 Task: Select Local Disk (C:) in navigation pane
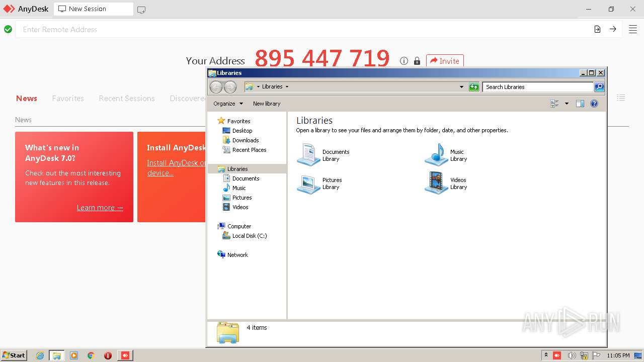(x=250, y=236)
